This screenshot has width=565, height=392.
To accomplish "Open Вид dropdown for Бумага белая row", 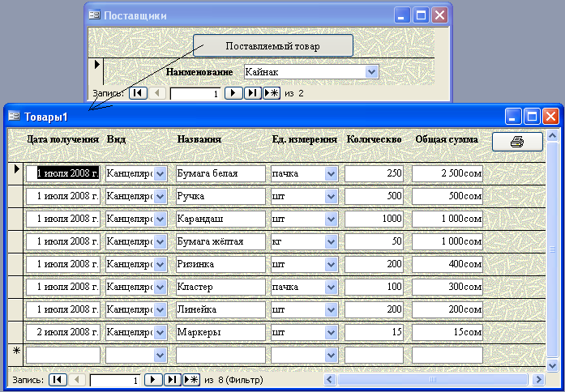I will [x=161, y=173].
